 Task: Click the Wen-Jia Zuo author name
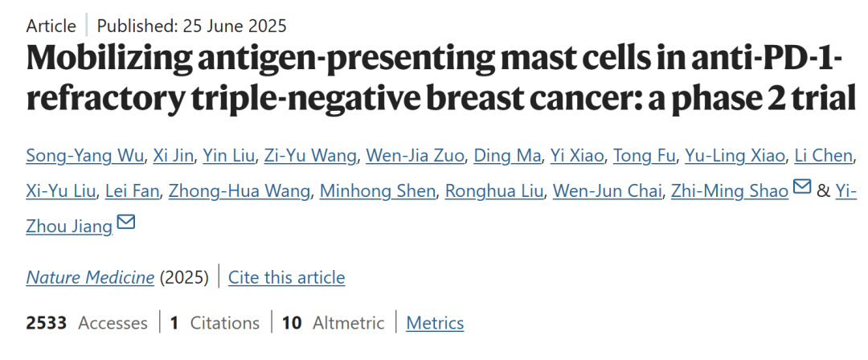click(x=415, y=156)
